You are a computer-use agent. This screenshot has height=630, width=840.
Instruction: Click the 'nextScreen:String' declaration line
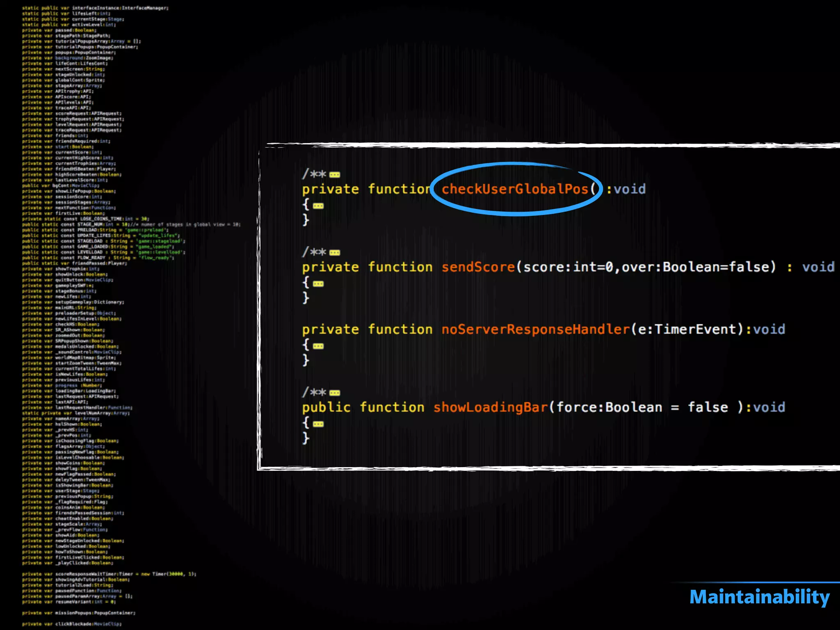pos(64,69)
